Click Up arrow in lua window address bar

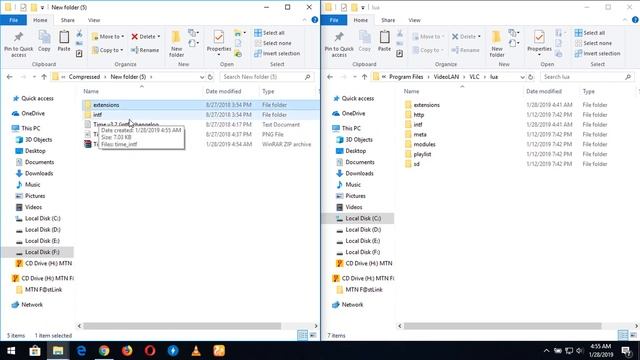click(364, 77)
